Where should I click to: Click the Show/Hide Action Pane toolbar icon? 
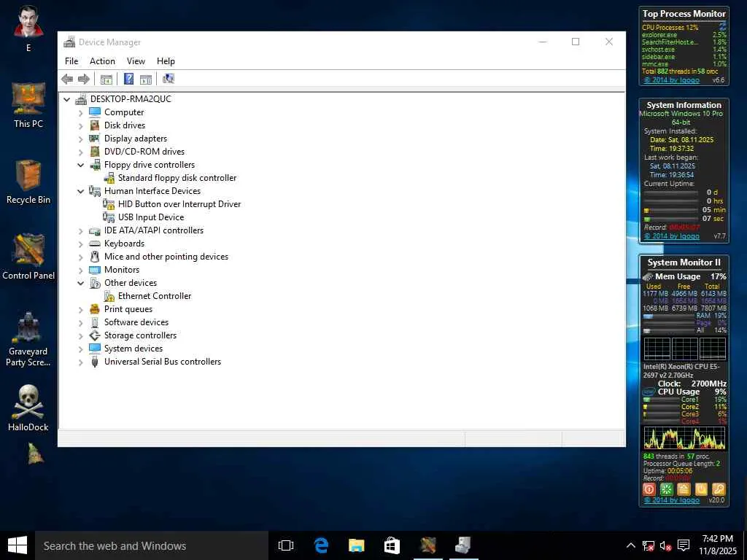(146, 79)
